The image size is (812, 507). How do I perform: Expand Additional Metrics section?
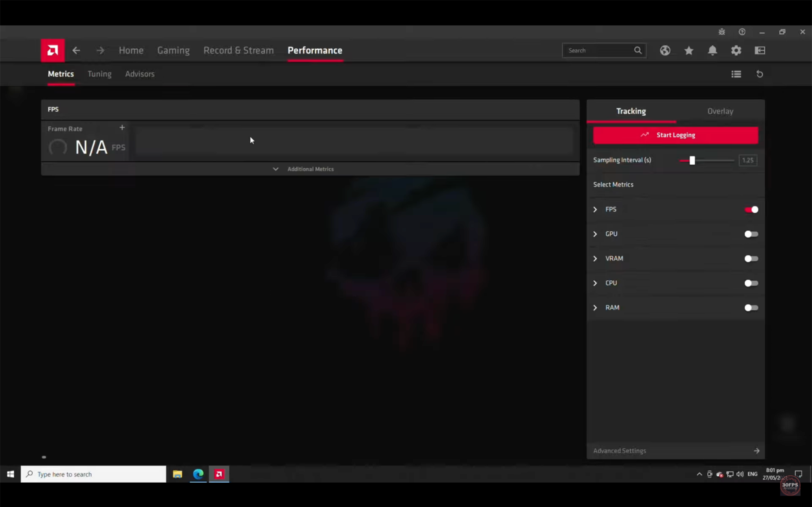pyautogui.click(x=310, y=169)
